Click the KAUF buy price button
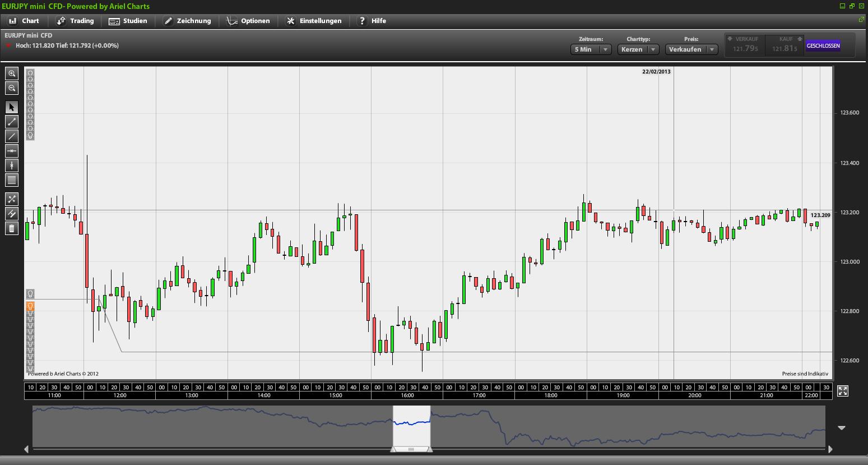The height and width of the screenshot is (465, 868). [785, 45]
